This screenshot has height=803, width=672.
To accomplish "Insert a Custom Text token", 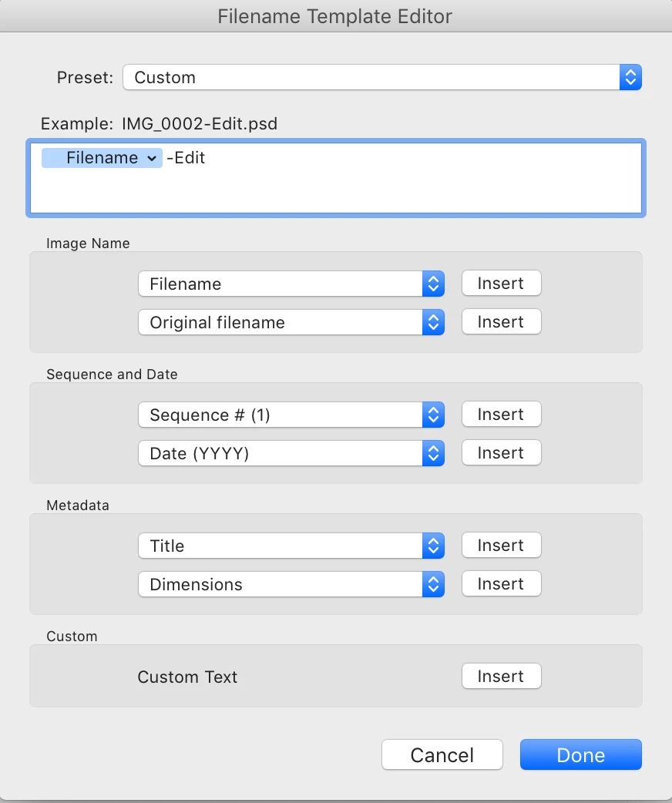I will 501,676.
